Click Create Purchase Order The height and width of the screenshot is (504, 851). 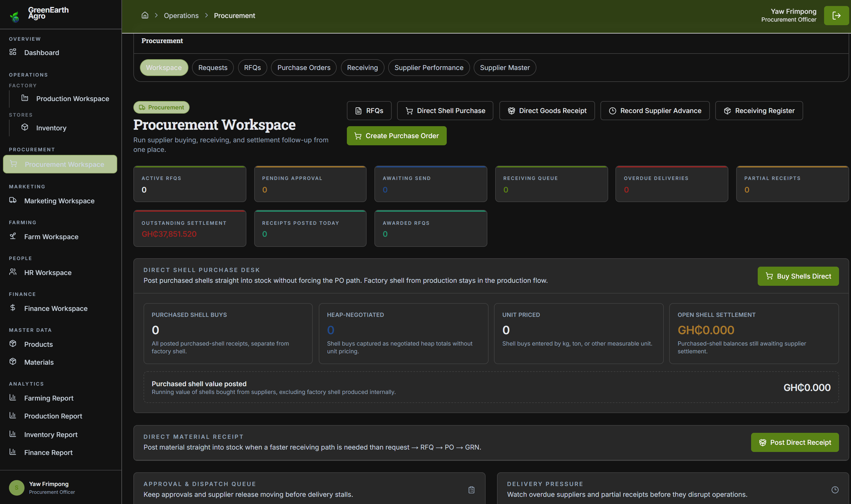click(x=396, y=136)
